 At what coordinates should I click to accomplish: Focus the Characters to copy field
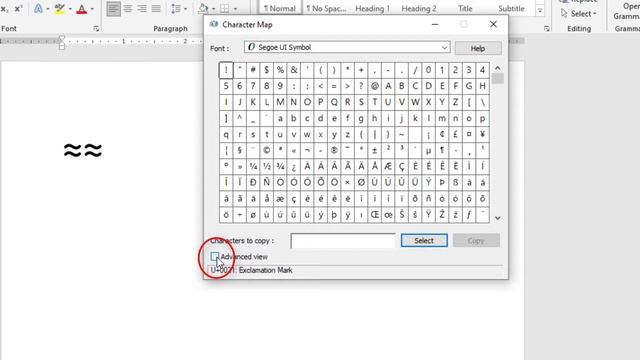(x=343, y=241)
